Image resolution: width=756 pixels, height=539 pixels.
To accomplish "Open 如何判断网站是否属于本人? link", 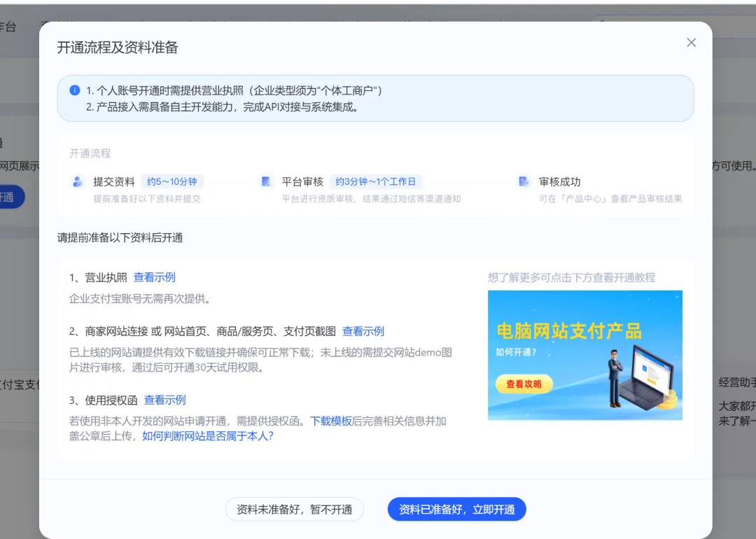I will pyautogui.click(x=208, y=436).
